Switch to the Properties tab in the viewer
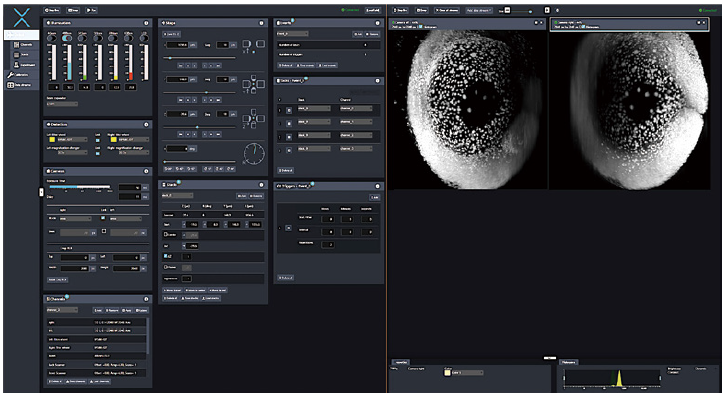 pos(401,362)
